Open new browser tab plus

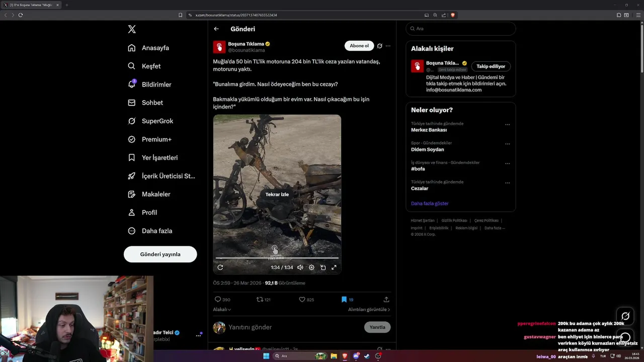tap(66, 5)
